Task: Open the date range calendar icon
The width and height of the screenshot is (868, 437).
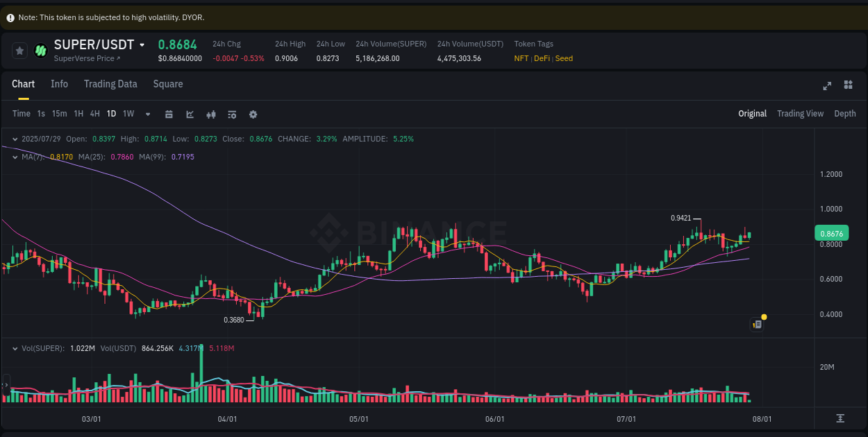Action: (x=169, y=114)
